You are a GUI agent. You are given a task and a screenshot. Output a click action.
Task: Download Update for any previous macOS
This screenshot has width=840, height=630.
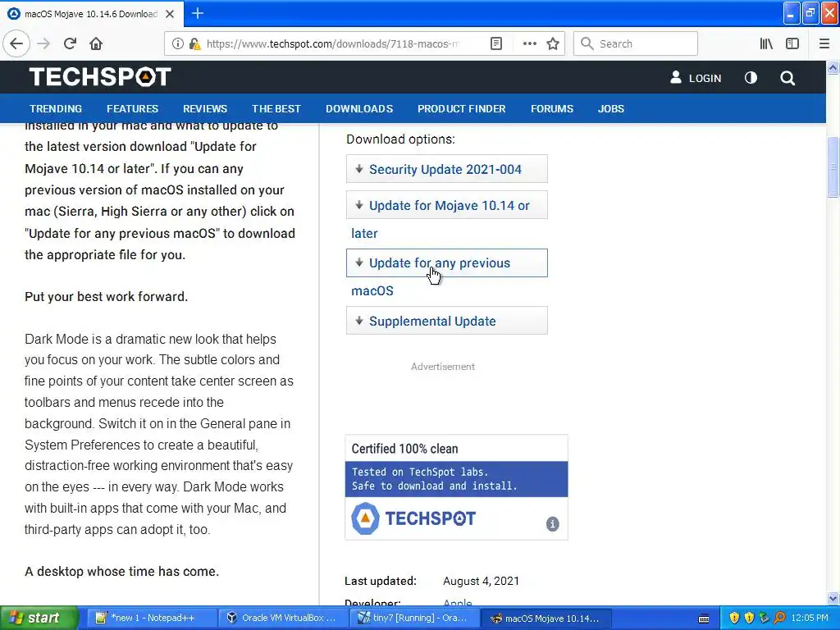coord(447,263)
